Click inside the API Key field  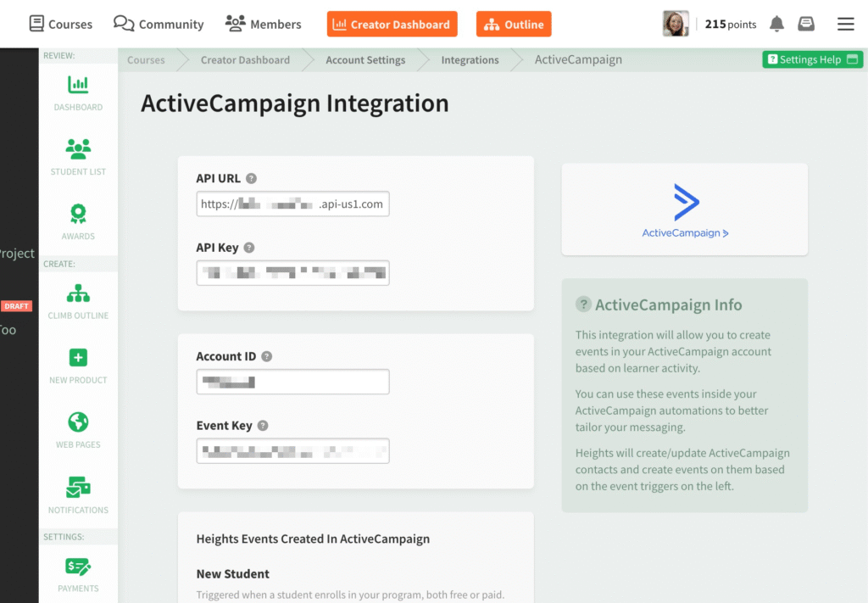point(292,272)
